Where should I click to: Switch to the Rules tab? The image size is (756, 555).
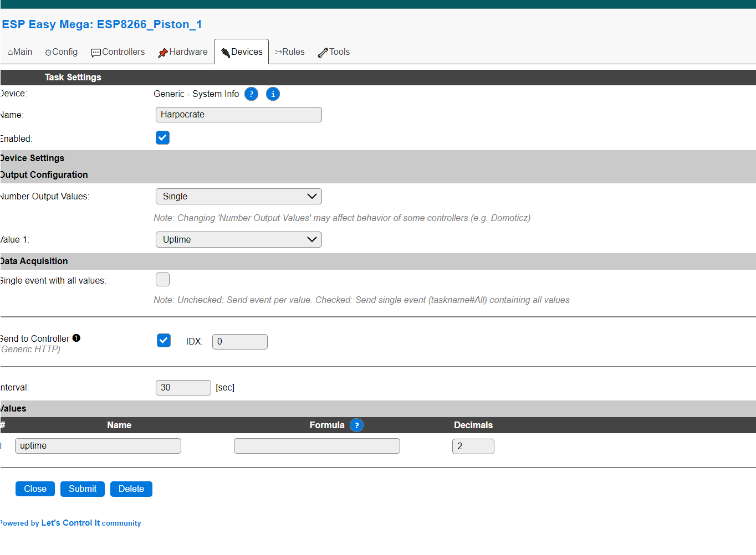pos(290,52)
